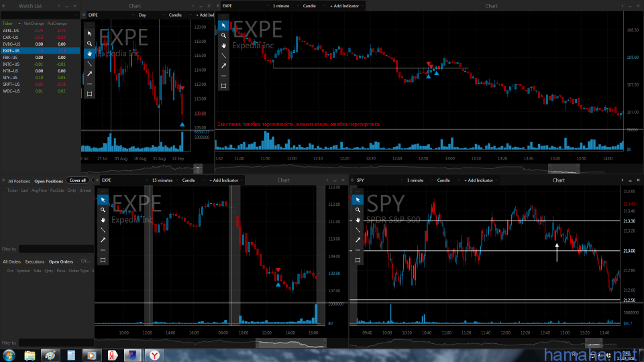Select the horizontal line tool in EXPE 1 minute chart
Viewport: 644px width, 362px height.
pyautogui.click(x=223, y=76)
